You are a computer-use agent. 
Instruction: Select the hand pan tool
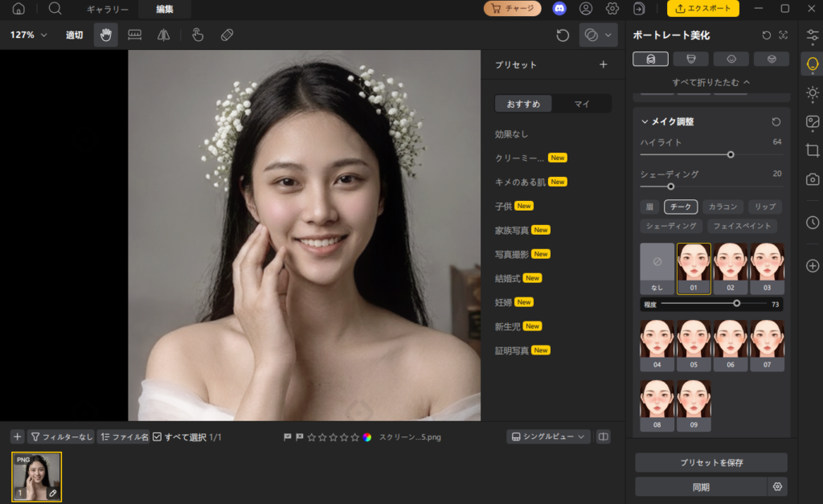(x=106, y=35)
